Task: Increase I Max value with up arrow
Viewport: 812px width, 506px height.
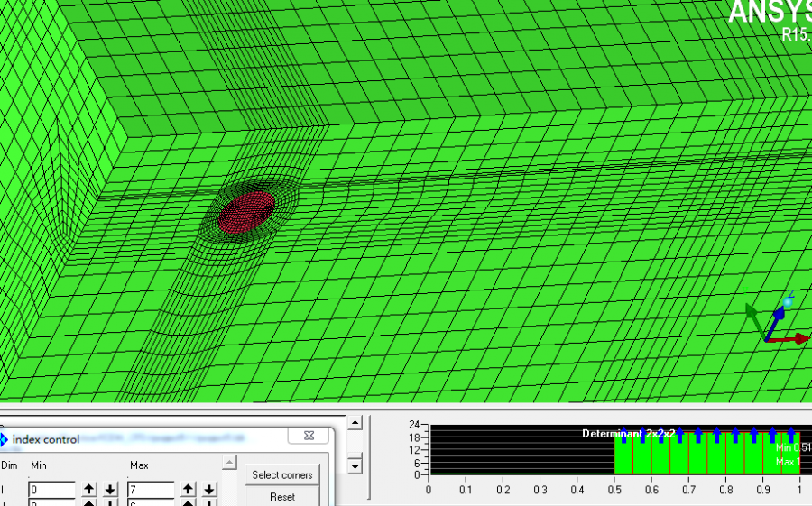Action: [x=188, y=489]
